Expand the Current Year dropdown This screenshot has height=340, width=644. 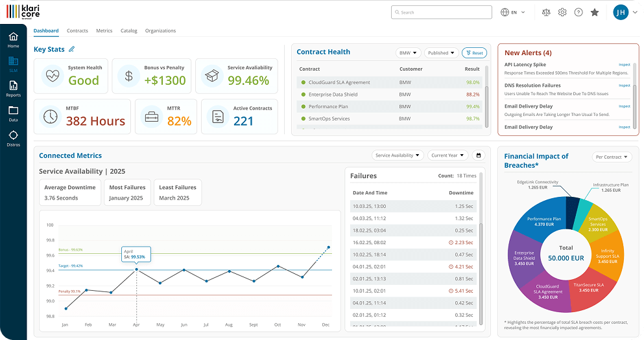pos(447,155)
